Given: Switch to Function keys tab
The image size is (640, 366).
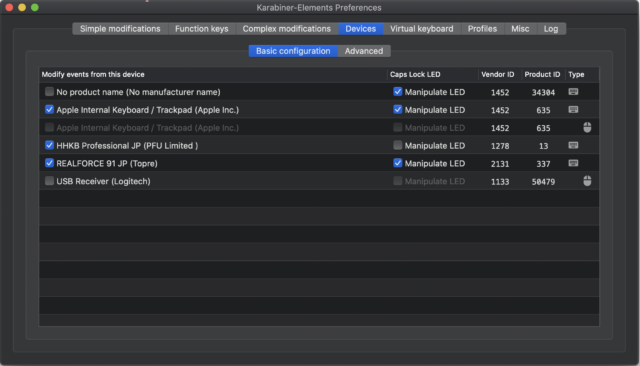Looking at the screenshot, I should pos(202,29).
